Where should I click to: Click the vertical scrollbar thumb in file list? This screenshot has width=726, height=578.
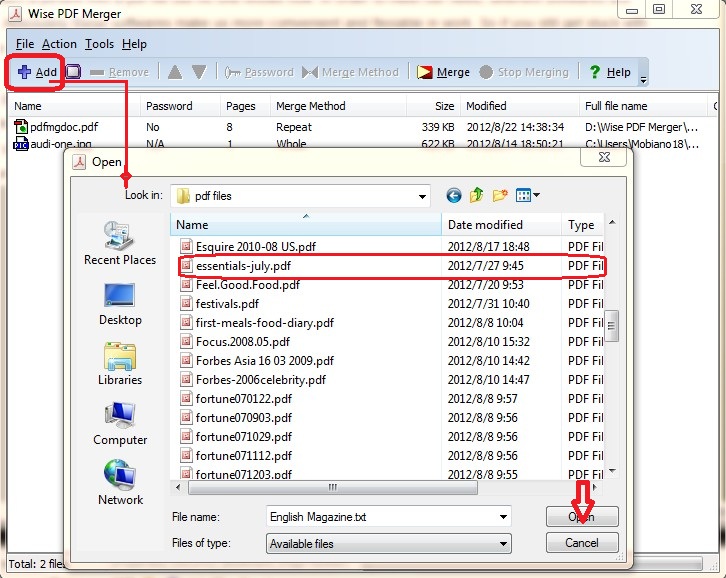(x=611, y=326)
